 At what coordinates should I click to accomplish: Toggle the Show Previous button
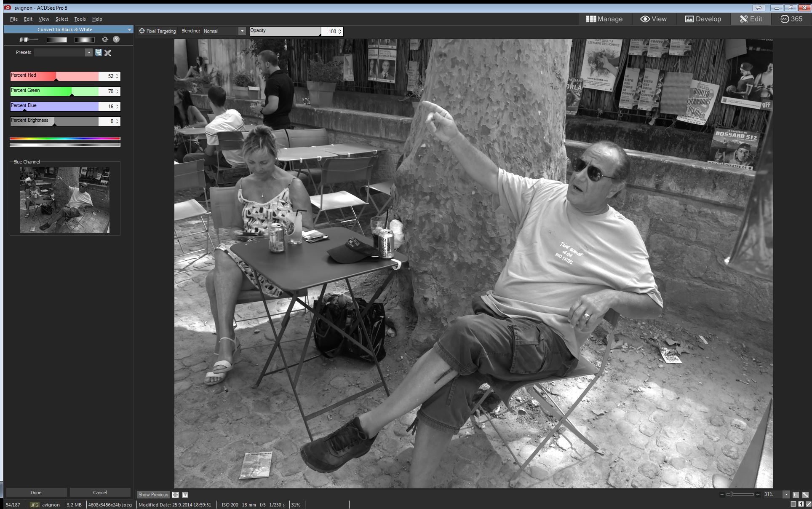point(153,495)
